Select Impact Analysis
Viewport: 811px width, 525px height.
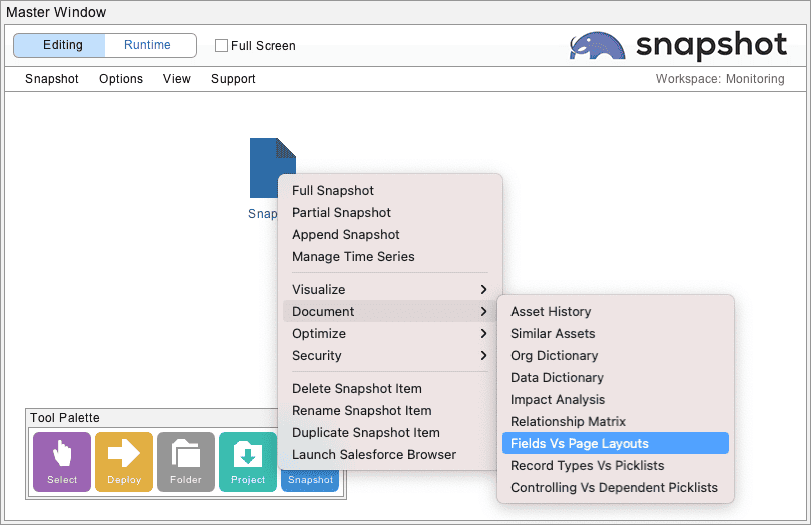coord(615,399)
